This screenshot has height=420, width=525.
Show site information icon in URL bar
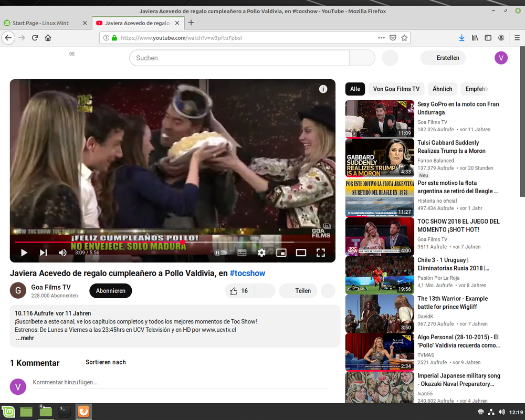(106, 38)
